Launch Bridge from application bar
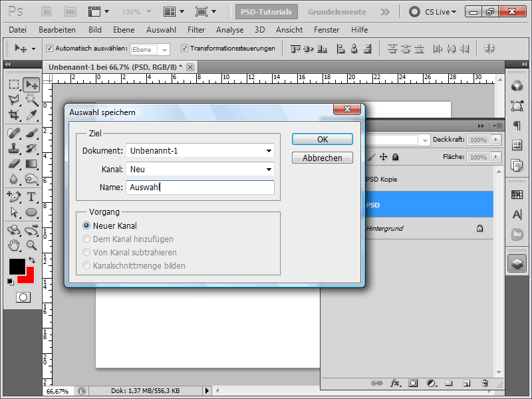Viewport: 532px width, 399px height. coord(47,12)
